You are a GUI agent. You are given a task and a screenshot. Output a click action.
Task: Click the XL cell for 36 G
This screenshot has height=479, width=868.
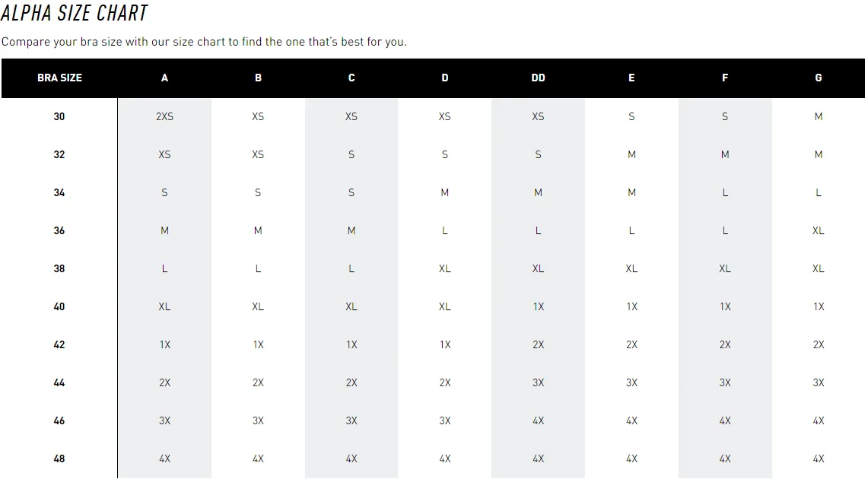click(819, 230)
